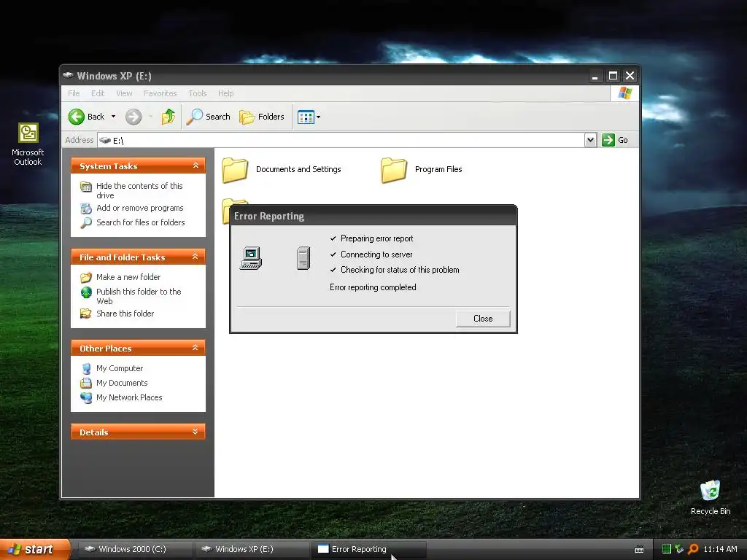The height and width of the screenshot is (560, 747).
Task: Click the Hide drive contents icon
Action: click(x=86, y=187)
